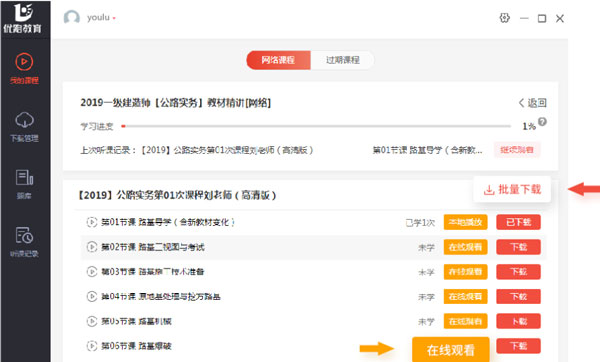Switch to the 过期课程 tab
This screenshot has width=600, height=362.
(342, 60)
